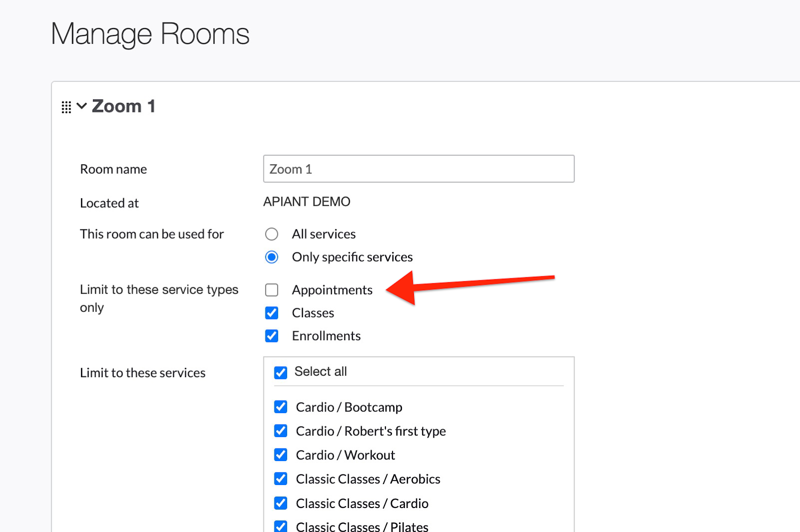The height and width of the screenshot is (532, 800).
Task: Uncheck Cardio / Robert's first type
Action: click(280, 431)
